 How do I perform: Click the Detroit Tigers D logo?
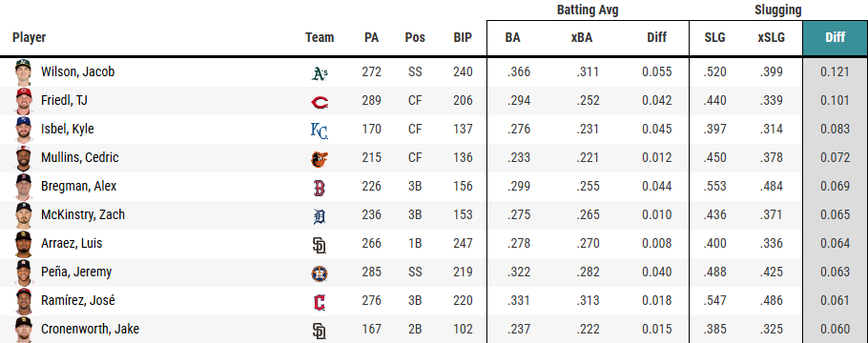click(x=320, y=217)
